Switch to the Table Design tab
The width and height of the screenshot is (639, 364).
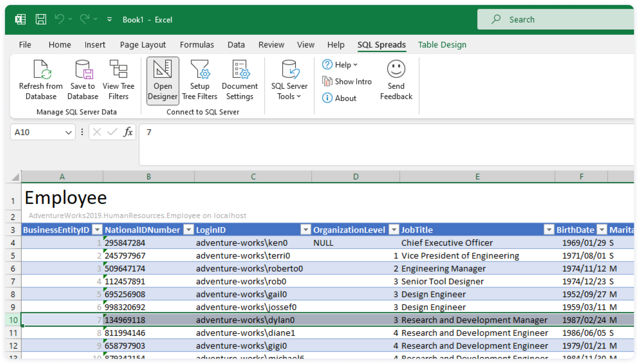[x=442, y=45]
